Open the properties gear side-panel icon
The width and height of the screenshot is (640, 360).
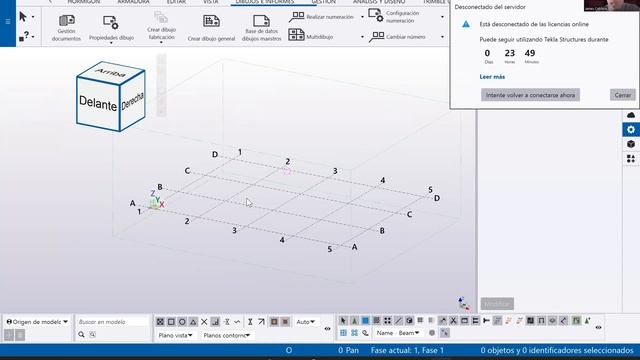click(631, 129)
